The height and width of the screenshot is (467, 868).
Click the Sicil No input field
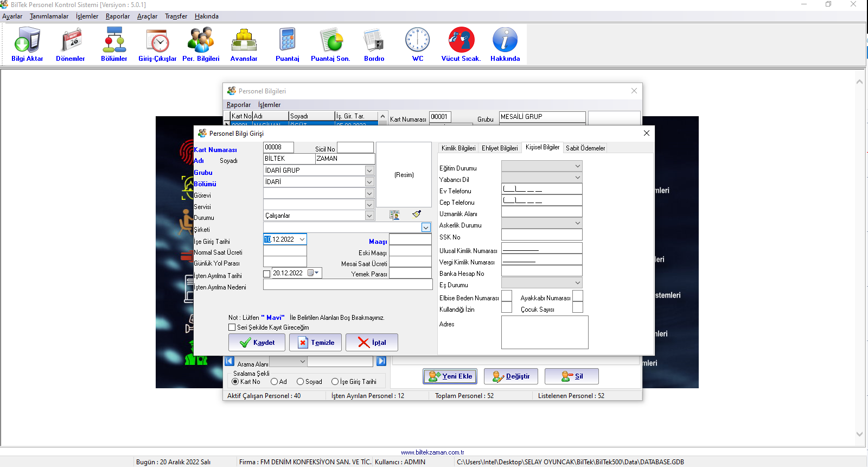pyautogui.click(x=355, y=148)
